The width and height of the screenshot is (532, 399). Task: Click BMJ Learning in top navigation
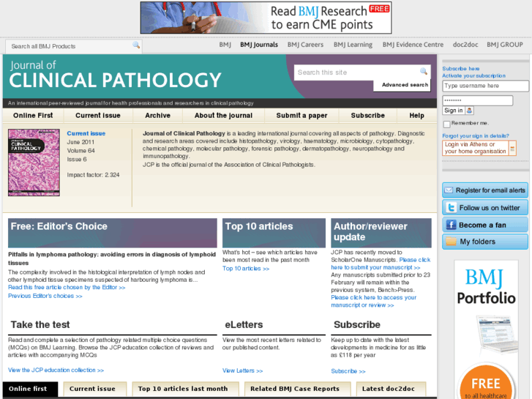coord(353,45)
